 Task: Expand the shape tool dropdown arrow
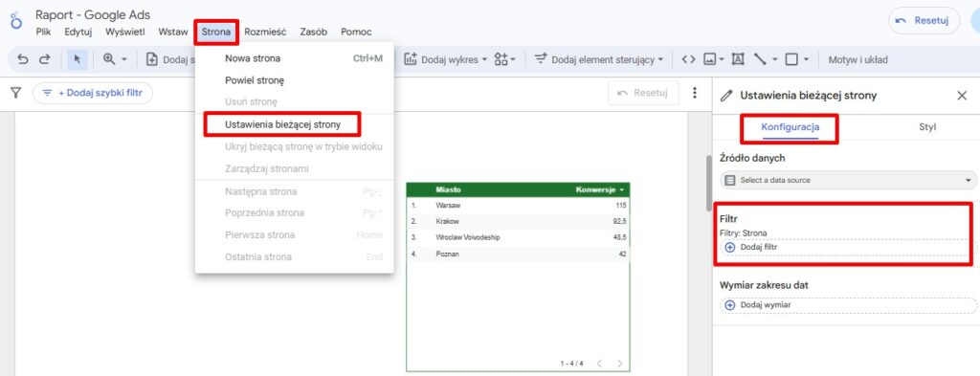click(x=806, y=60)
